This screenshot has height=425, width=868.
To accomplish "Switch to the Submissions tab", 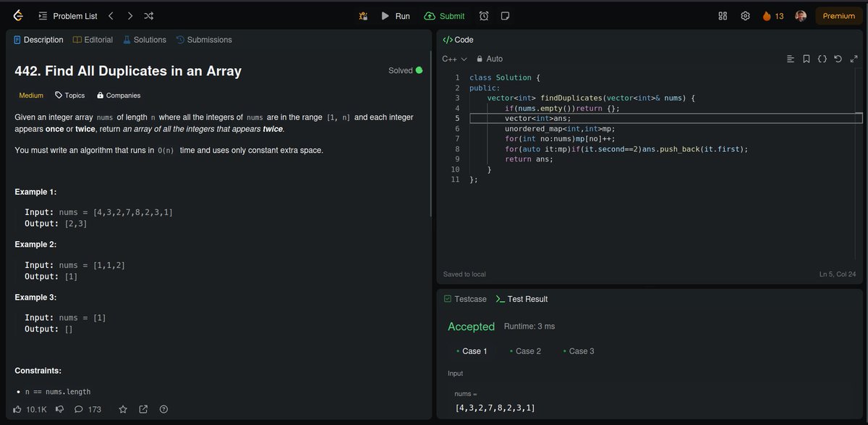I will [204, 40].
